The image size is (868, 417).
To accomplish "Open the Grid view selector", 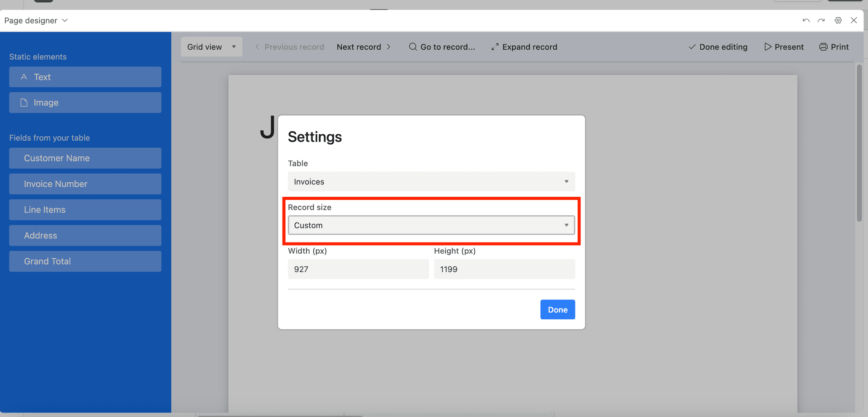I will click(x=211, y=47).
